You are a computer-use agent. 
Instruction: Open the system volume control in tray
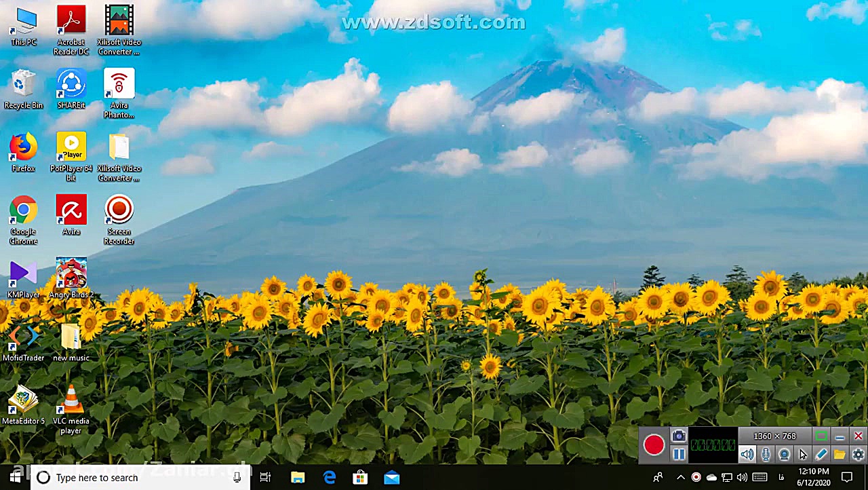point(743,478)
